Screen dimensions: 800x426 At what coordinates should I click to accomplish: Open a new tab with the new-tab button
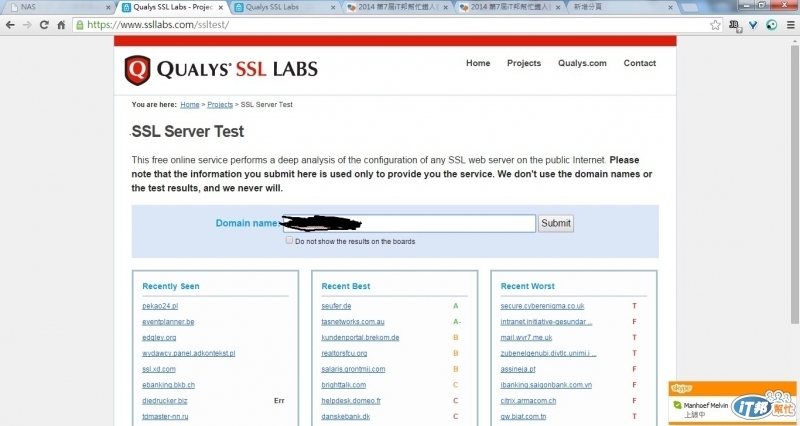click(x=690, y=8)
